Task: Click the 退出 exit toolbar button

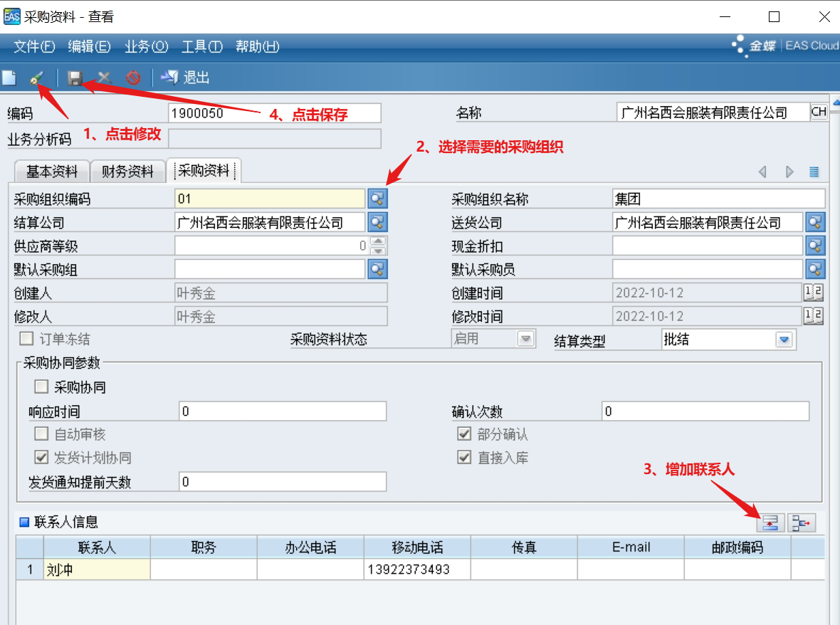Action: point(186,78)
